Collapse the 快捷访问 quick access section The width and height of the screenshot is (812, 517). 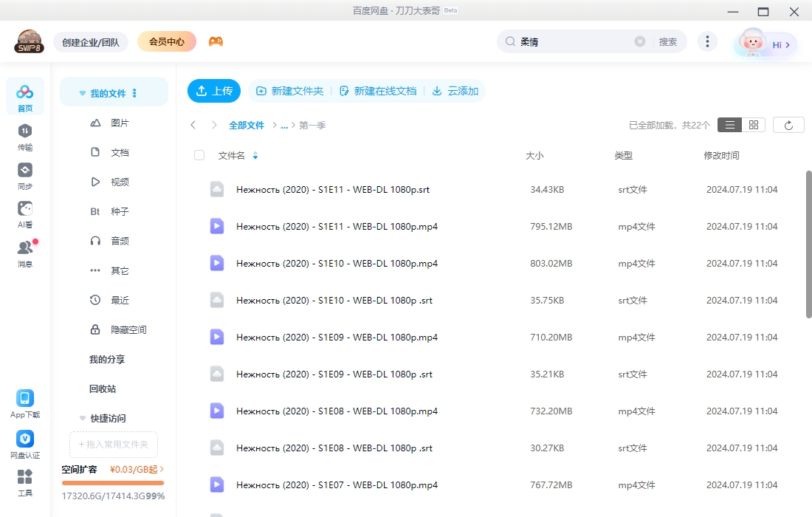tap(82, 418)
